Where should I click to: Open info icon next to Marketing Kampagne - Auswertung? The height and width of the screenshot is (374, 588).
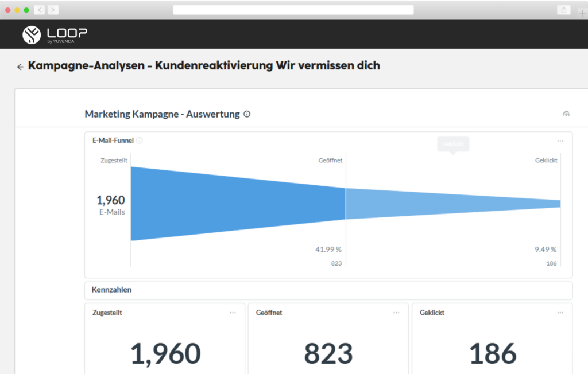click(x=247, y=114)
